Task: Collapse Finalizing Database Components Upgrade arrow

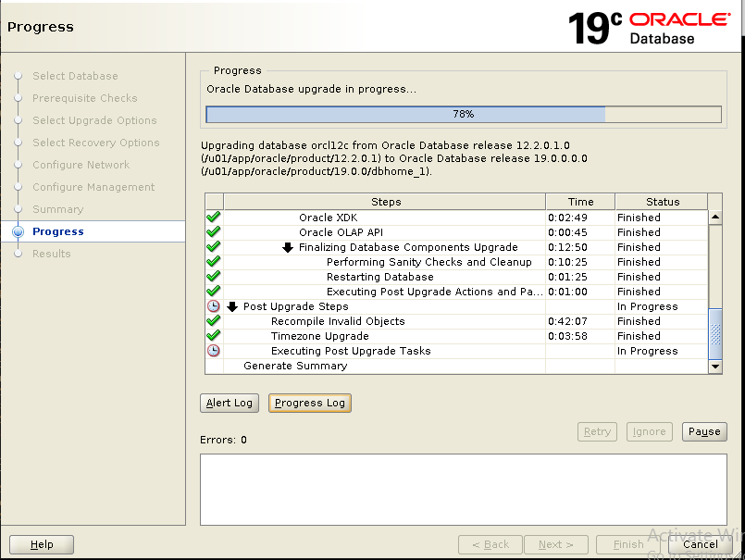Action: click(x=288, y=247)
